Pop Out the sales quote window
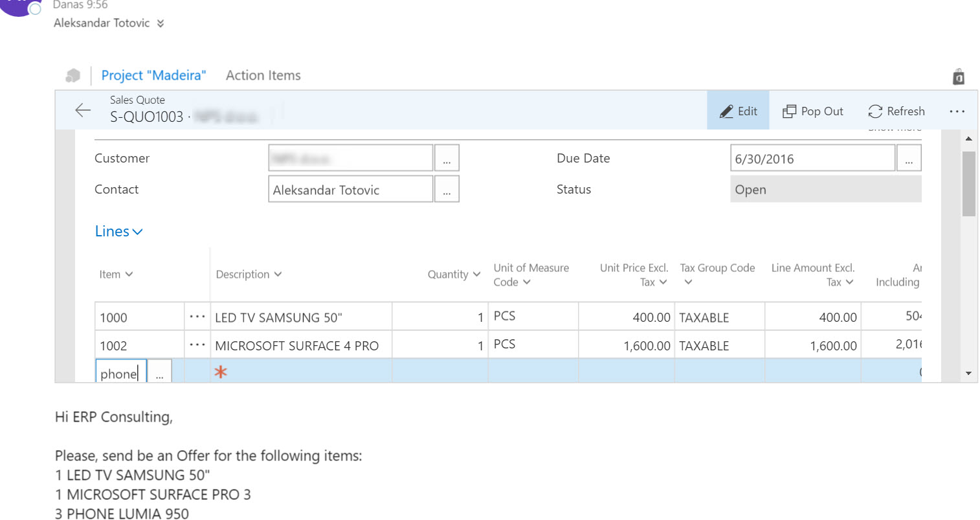 (813, 111)
